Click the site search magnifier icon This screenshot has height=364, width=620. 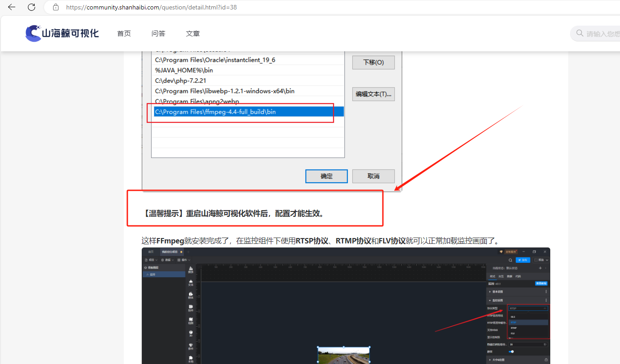click(x=579, y=33)
